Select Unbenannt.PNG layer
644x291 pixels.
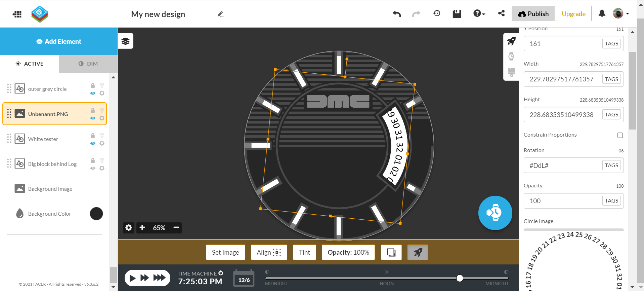54,114
